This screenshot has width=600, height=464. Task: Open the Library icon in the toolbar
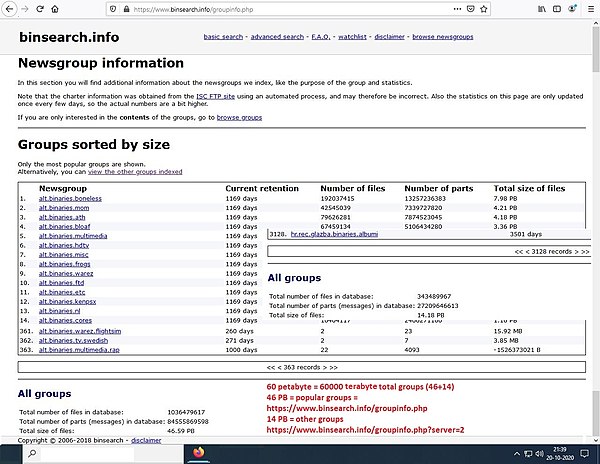point(542,9)
